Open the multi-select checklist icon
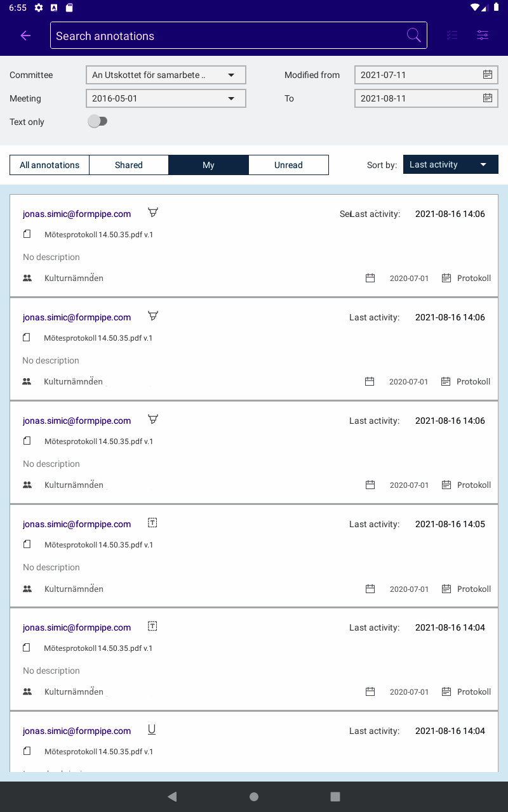 pos(452,36)
